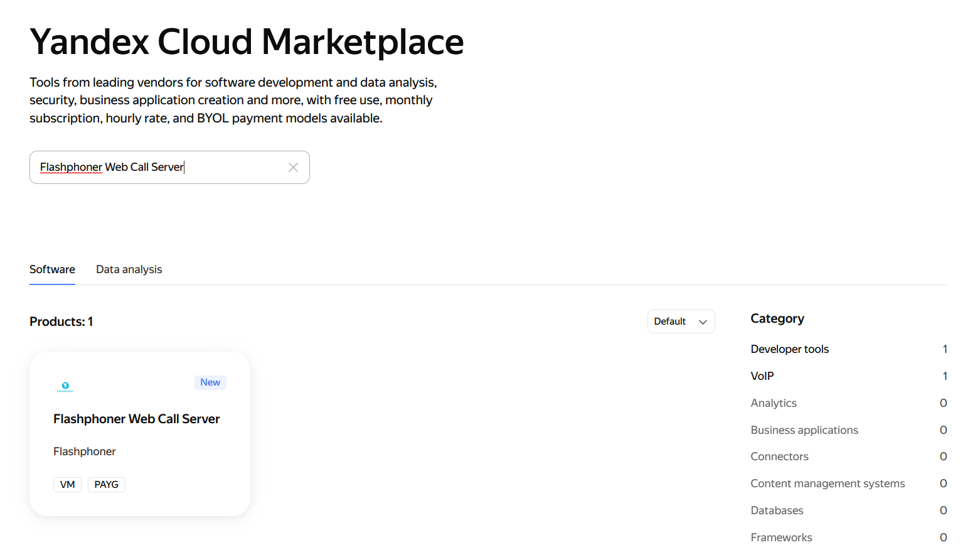The height and width of the screenshot is (545, 980).
Task: Choose the Connectors category
Action: [x=779, y=456]
